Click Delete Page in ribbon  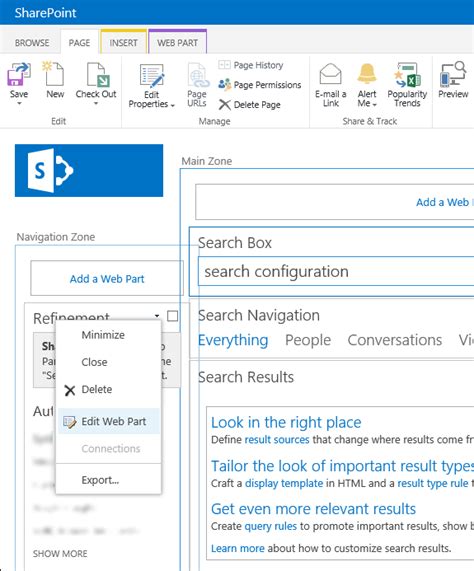click(250, 105)
